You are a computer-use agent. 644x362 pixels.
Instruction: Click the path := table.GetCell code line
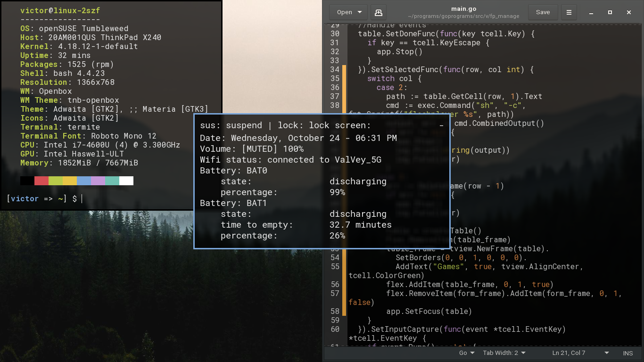(x=464, y=96)
